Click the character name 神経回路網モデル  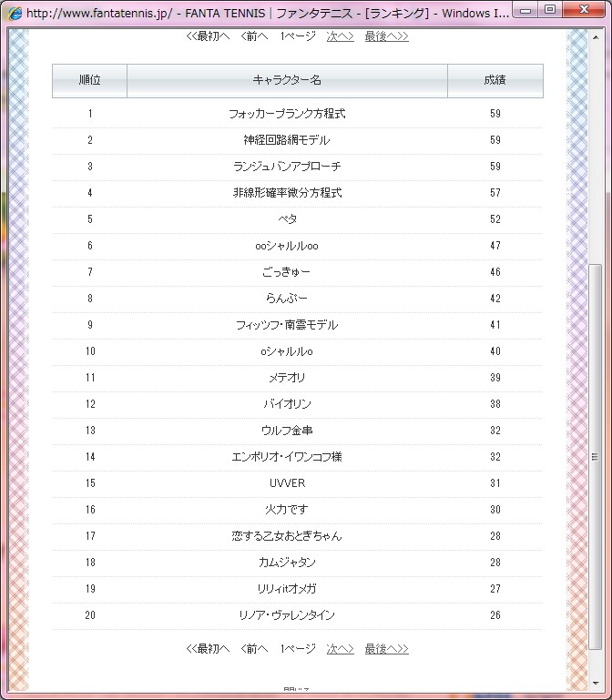pos(287,141)
